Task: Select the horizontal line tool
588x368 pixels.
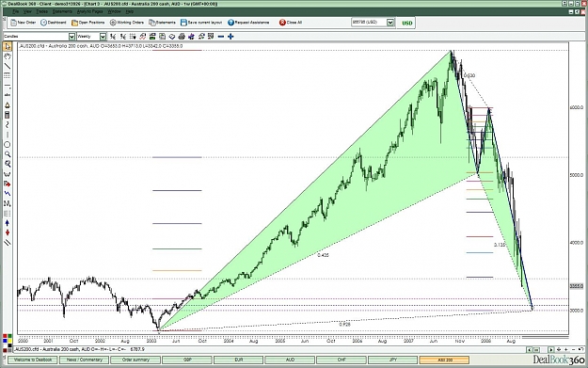Action: [x=8, y=86]
